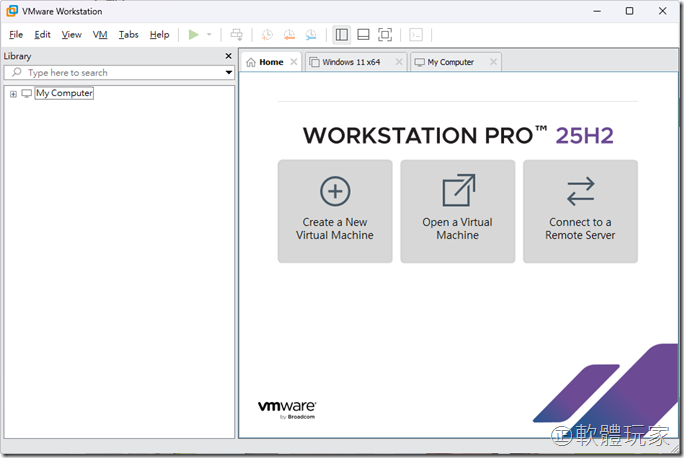The width and height of the screenshot is (684, 458).
Task: Close the My Computer tab
Action: point(492,62)
